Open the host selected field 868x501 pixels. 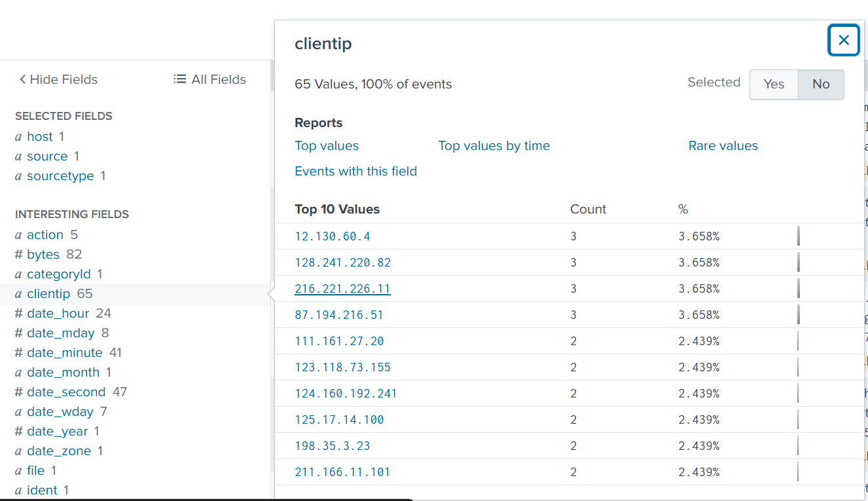click(39, 137)
